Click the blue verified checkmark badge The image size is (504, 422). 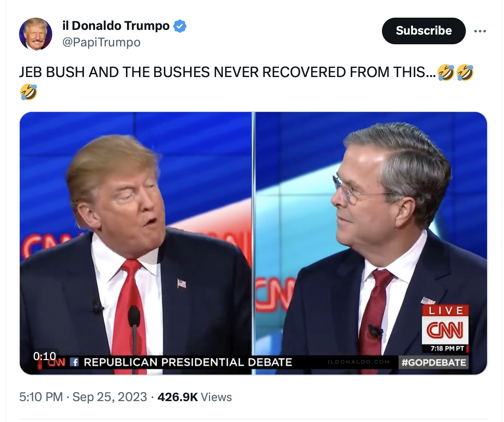tap(180, 26)
